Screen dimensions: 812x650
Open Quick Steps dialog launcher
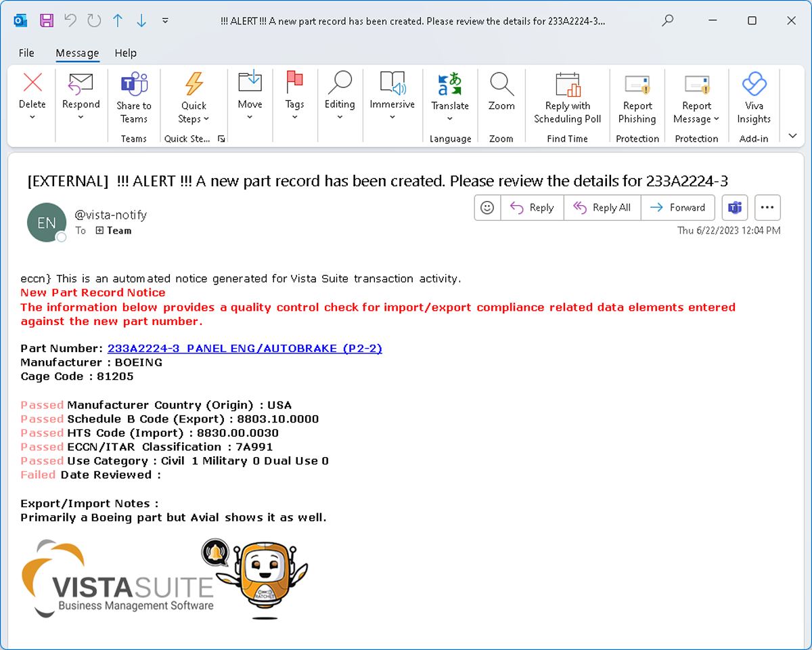click(221, 138)
